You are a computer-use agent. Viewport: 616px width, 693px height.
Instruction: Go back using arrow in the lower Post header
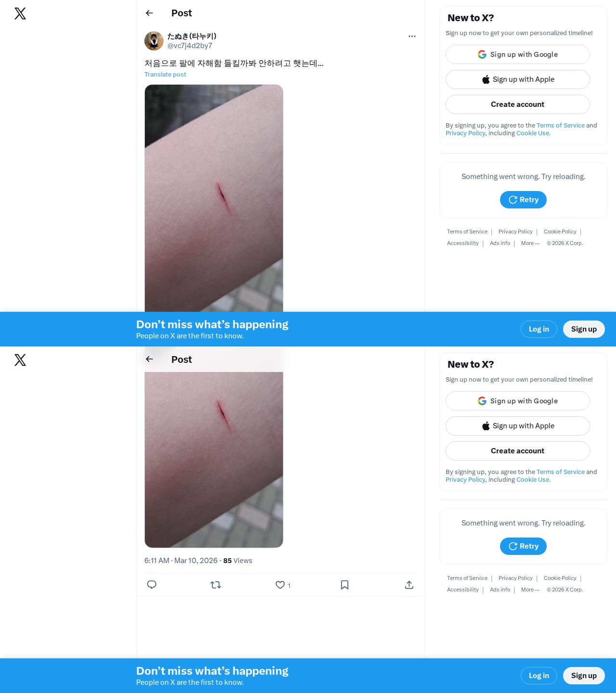tap(149, 359)
